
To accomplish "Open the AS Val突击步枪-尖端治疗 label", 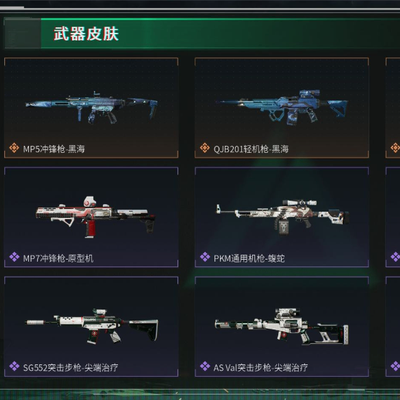I will 260,367.
